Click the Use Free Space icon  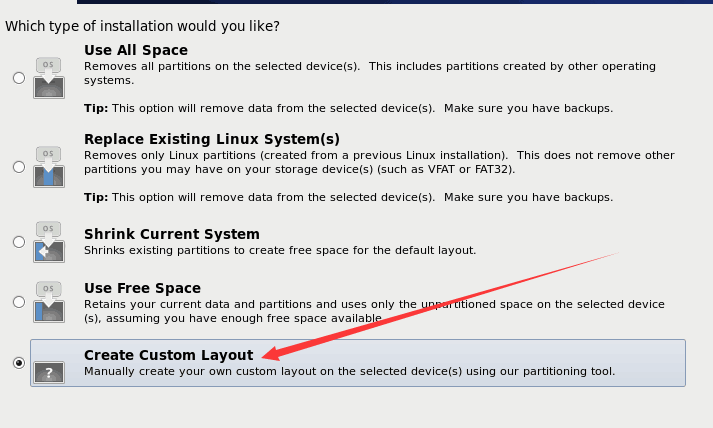[48, 301]
